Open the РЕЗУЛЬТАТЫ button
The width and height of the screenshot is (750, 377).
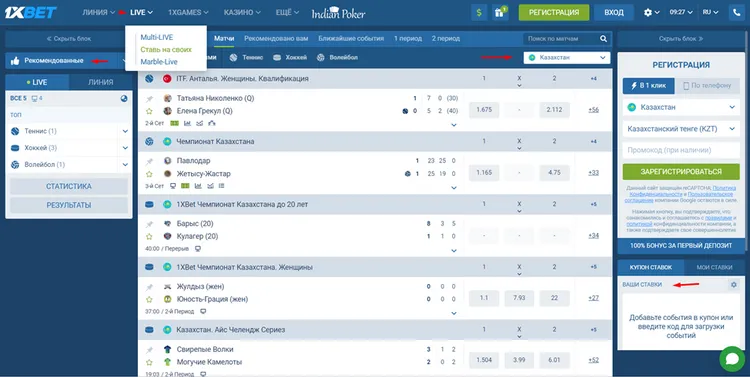click(69, 205)
